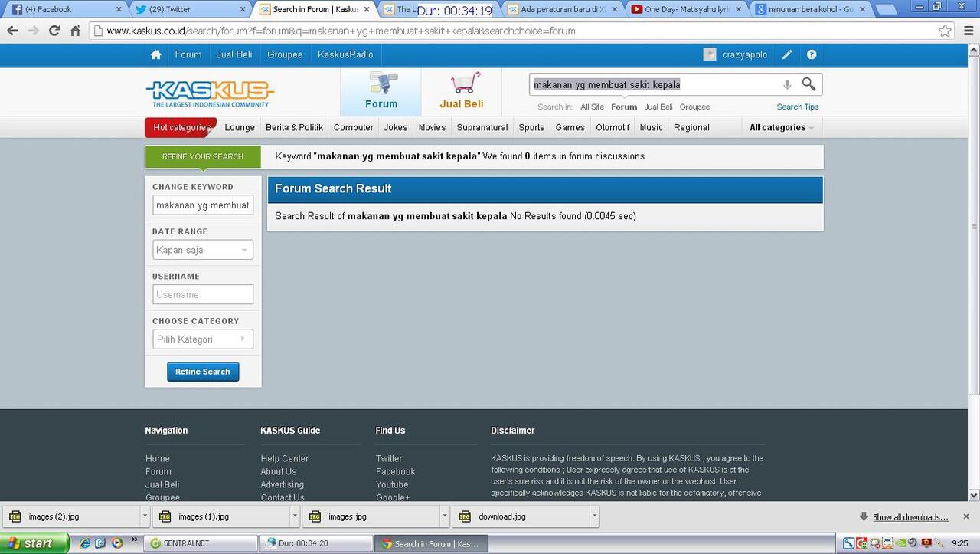The height and width of the screenshot is (554, 980).
Task: Open images (2).jpg download options arrow
Action: [x=144, y=516]
